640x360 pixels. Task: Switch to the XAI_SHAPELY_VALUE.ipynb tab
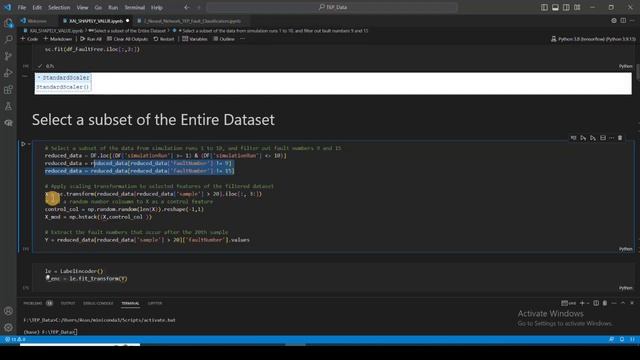[x=95, y=21]
